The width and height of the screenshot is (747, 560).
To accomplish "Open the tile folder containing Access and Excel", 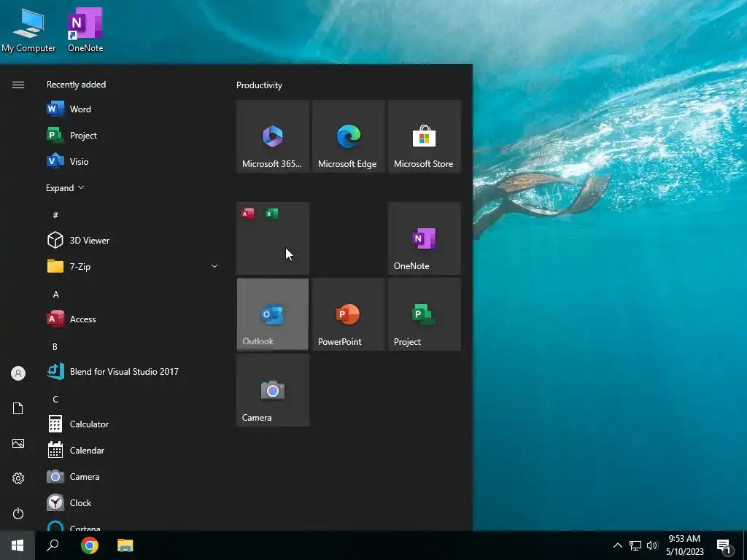I will coord(273,238).
